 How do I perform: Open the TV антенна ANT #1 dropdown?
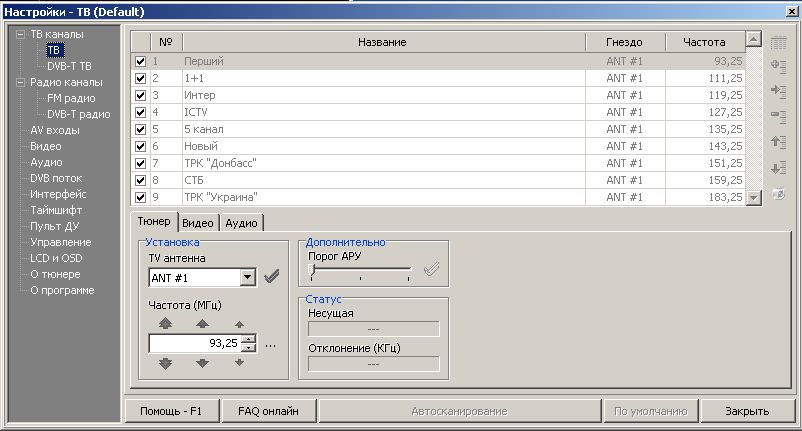247,277
